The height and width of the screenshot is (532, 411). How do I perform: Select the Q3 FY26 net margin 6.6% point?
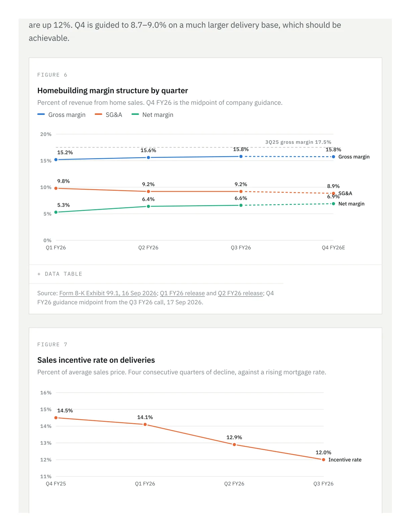(x=241, y=205)
